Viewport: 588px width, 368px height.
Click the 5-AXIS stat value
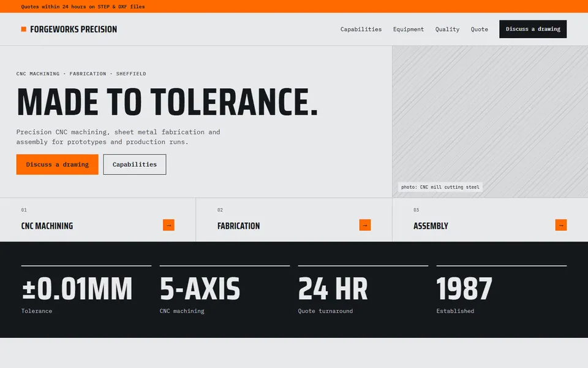[200, 288]
